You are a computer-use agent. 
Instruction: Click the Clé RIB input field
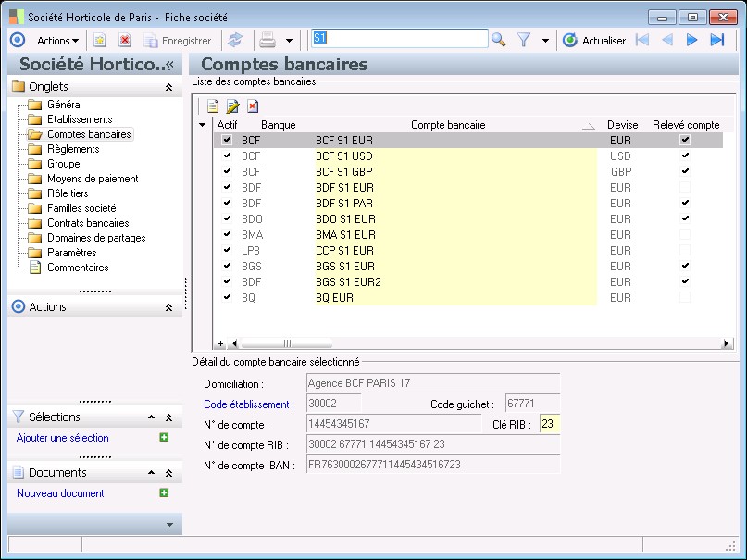pos(550,425)
